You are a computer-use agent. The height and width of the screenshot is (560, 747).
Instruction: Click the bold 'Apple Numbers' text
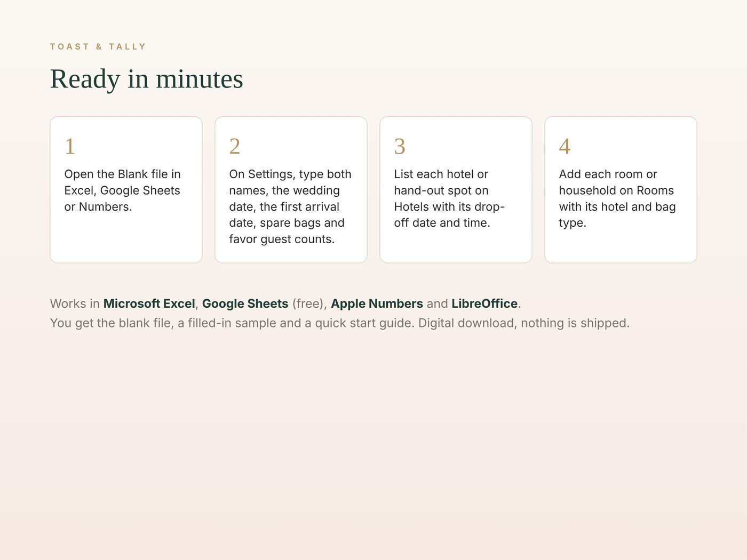pos(377,303)
